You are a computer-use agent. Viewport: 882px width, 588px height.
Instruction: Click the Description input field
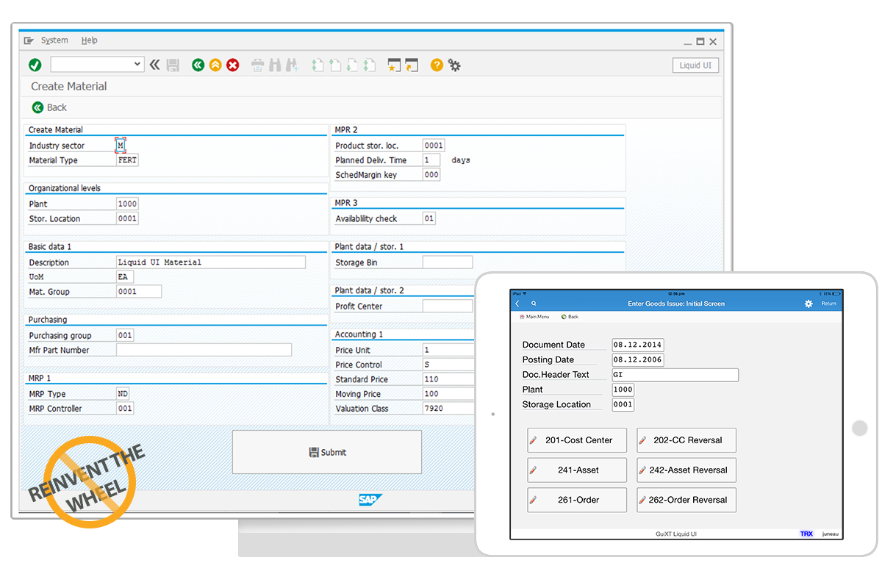pyautogui.click(x=210, y=262)
